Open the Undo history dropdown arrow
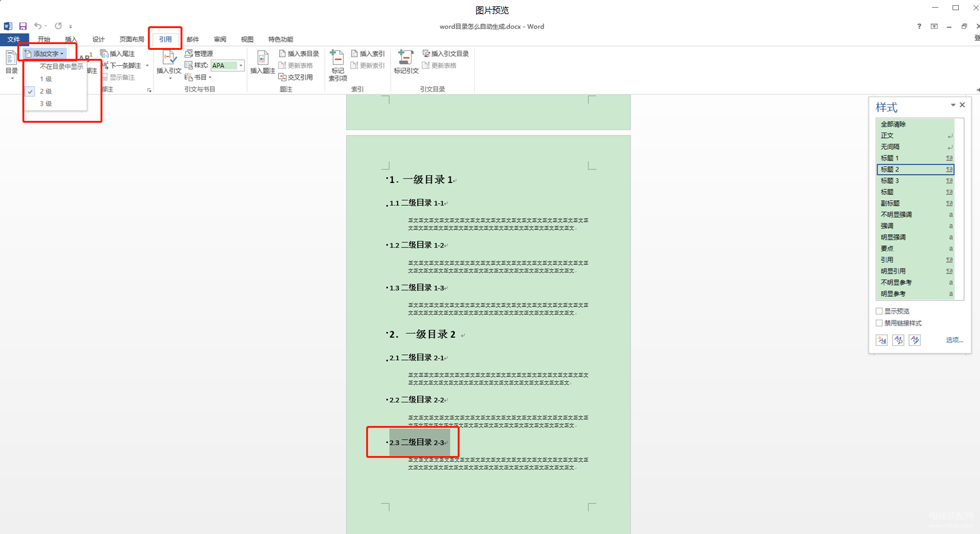Screen dimensions: 980x534 pos(45,26)
